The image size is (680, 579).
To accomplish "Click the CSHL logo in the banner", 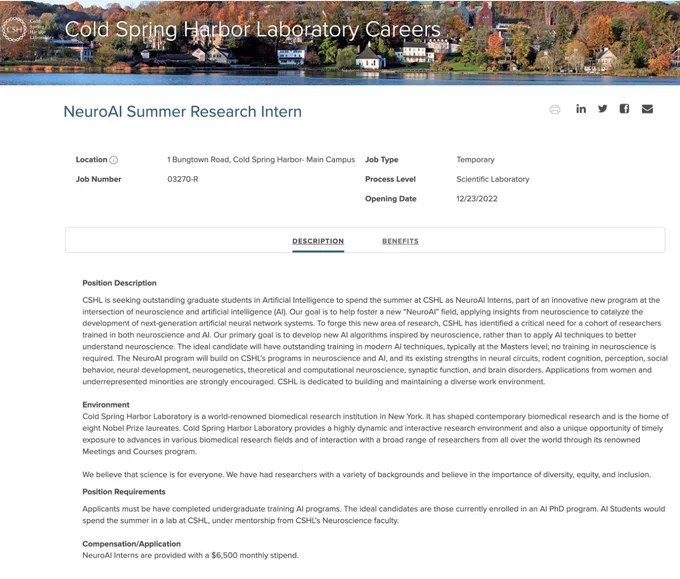I will pos(27,29).
